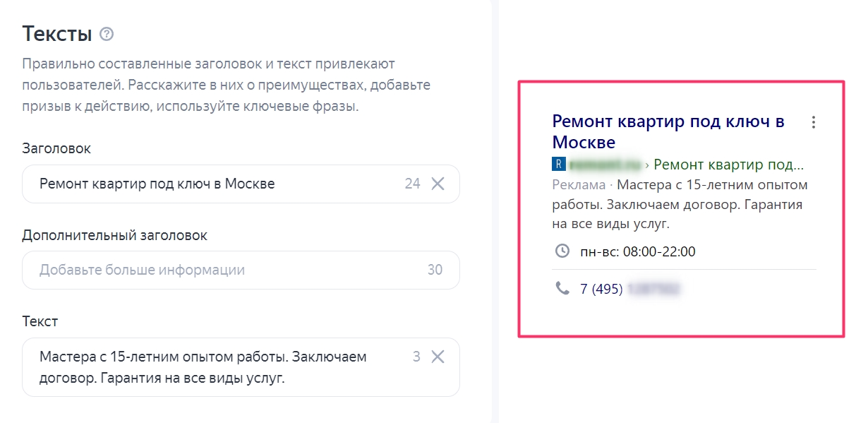This screenshot has height=423, width=868.
Task: Click into the Текст textarea
Action: (212, 367)
